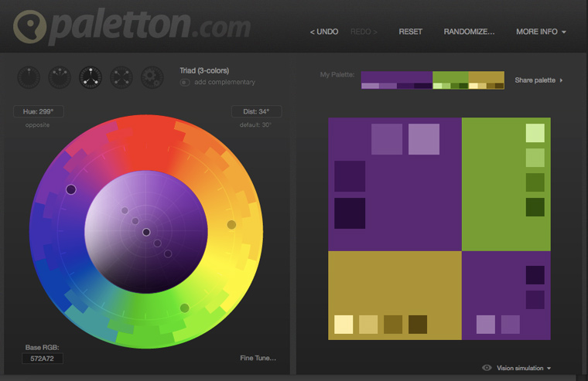Click the opposite hue link
The width and height of the screenshot is (588, 381).
37,124
